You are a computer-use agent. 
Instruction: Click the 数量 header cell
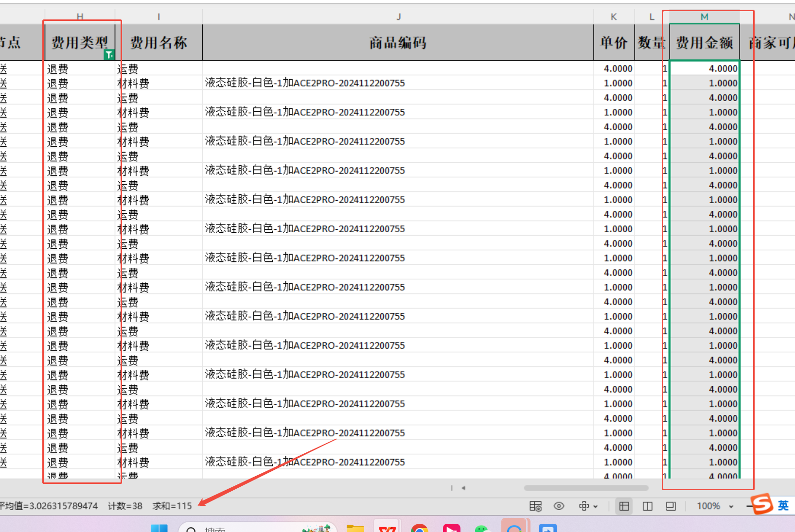point(652,42)
